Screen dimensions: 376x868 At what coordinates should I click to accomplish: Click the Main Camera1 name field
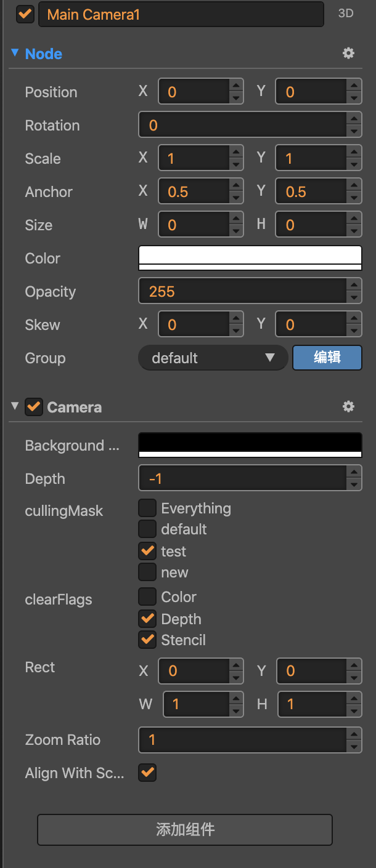tap(181, 14)
